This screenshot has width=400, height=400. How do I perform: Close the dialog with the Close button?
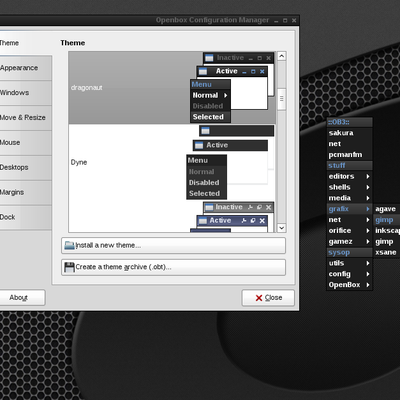point(268,298)
